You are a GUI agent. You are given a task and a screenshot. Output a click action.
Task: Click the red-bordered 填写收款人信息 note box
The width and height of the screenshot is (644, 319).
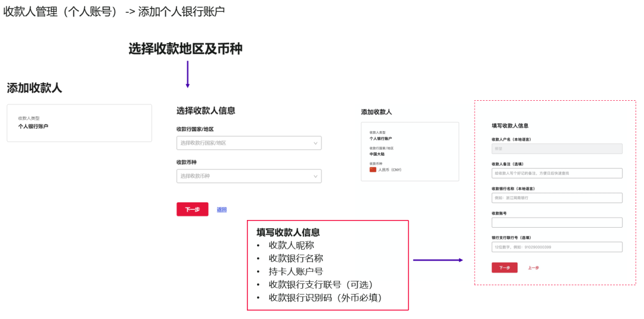(328, 265)
